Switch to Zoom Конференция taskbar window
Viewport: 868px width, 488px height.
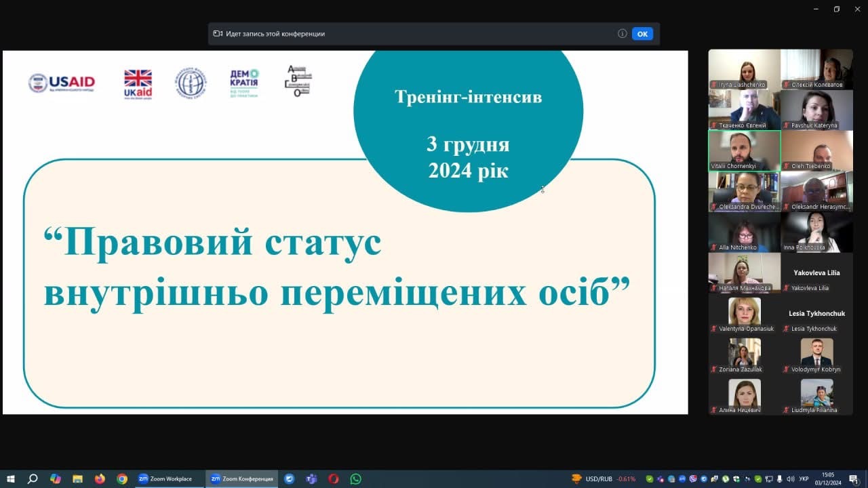(x=242, y=479)
